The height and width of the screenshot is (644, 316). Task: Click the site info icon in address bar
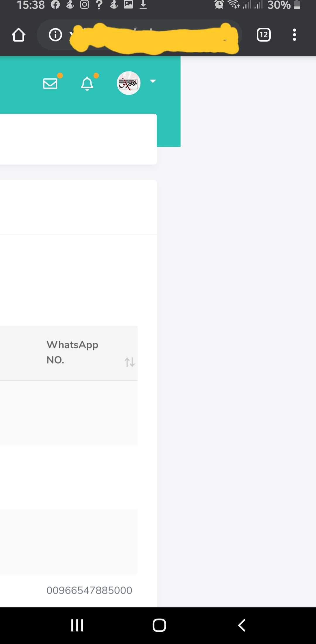tap(55, 35)
